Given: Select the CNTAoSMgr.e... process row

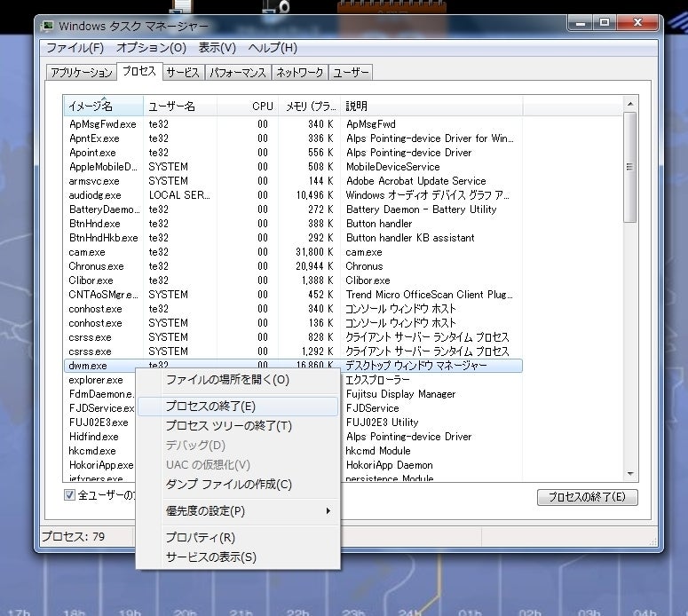Looking at the screenshot, I should click(x=293, y=295).
